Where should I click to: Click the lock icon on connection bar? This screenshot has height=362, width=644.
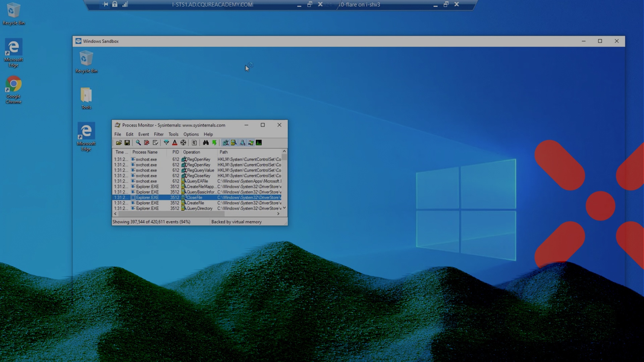[x=115, y=4]
